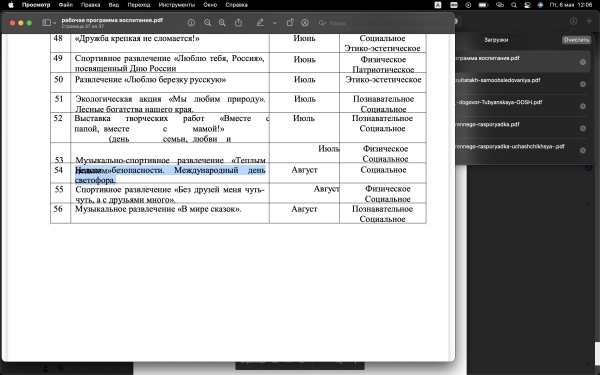
Task: Select the highlight pen tool
Action: tap(260, 23)
